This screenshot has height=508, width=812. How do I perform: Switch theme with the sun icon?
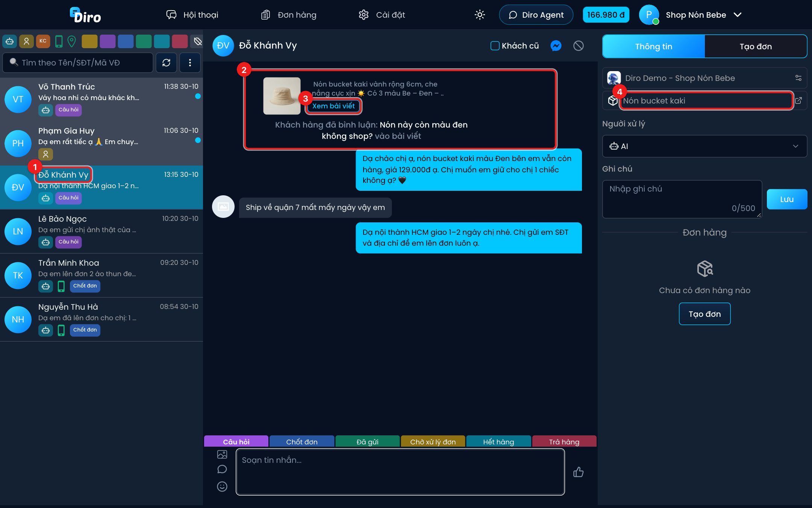point(480,15)
